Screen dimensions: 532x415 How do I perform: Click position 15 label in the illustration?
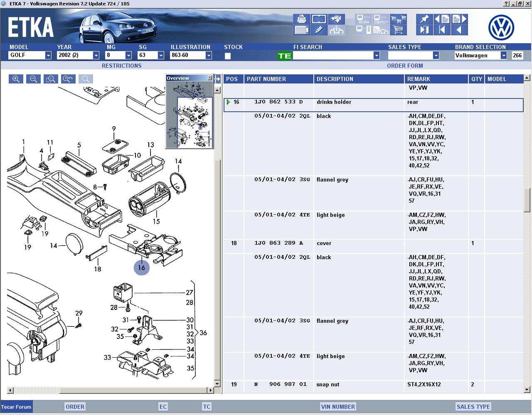[x=156, y=221]
